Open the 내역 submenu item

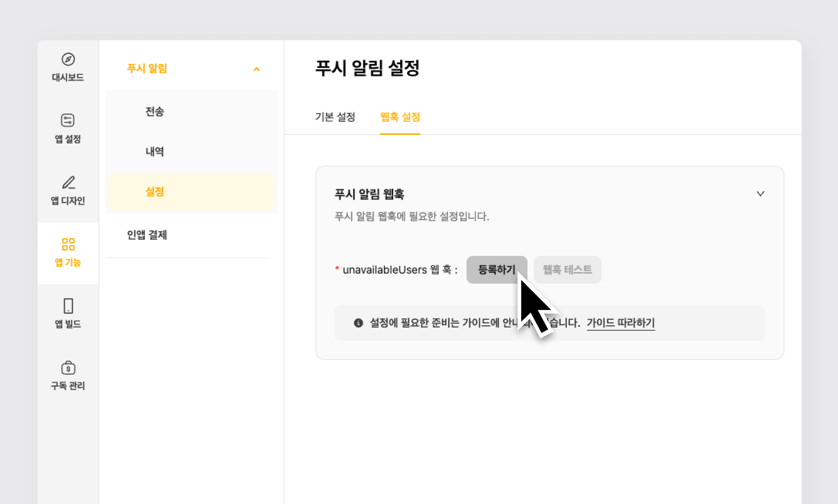[x=155, y=152]
